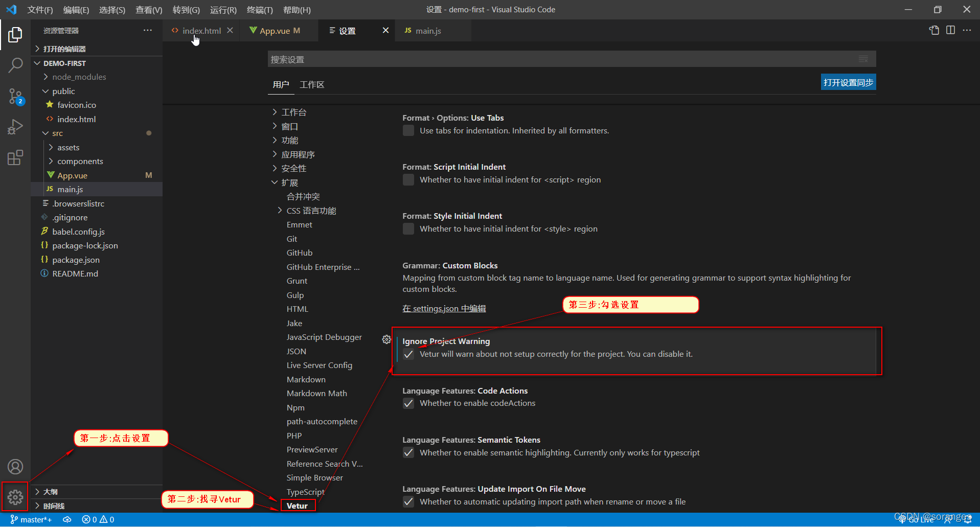Split the editor right
Screen dimensions: 980x527
coord(950,30)
